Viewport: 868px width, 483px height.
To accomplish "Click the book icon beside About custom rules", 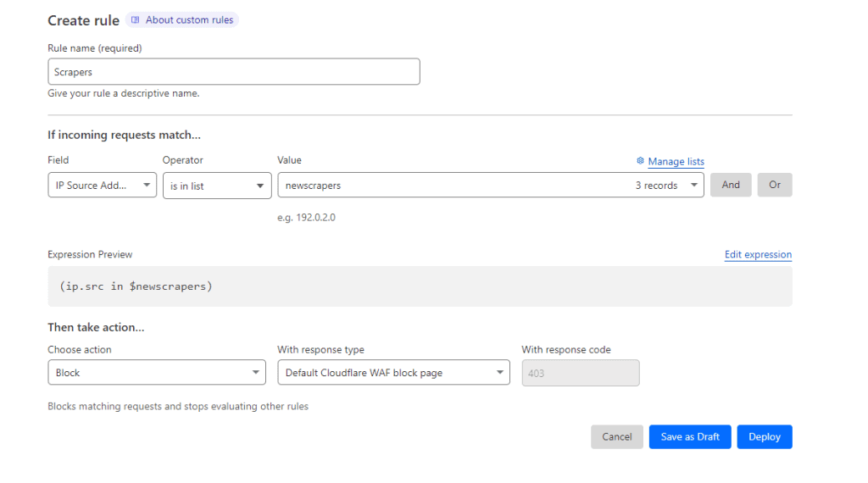I will (136, 19).
